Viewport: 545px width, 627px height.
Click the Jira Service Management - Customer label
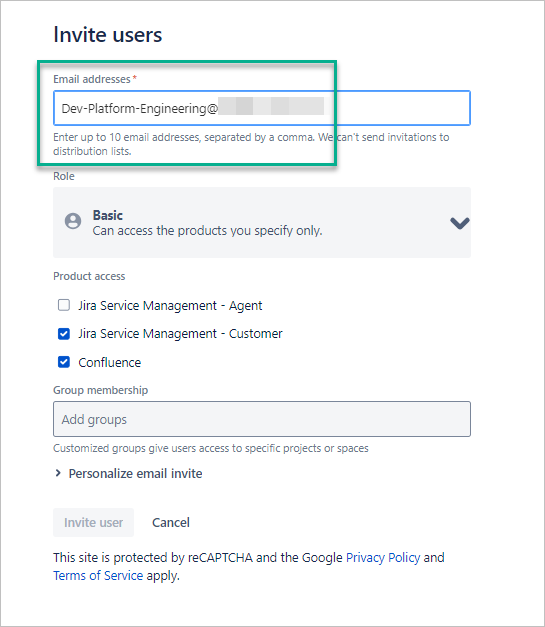pyautogui.click(x=180, y=334)
